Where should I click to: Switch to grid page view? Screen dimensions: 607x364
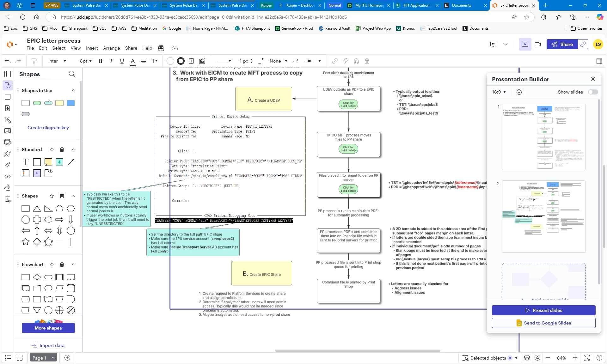pyautogui.click(x=20, y=358)
